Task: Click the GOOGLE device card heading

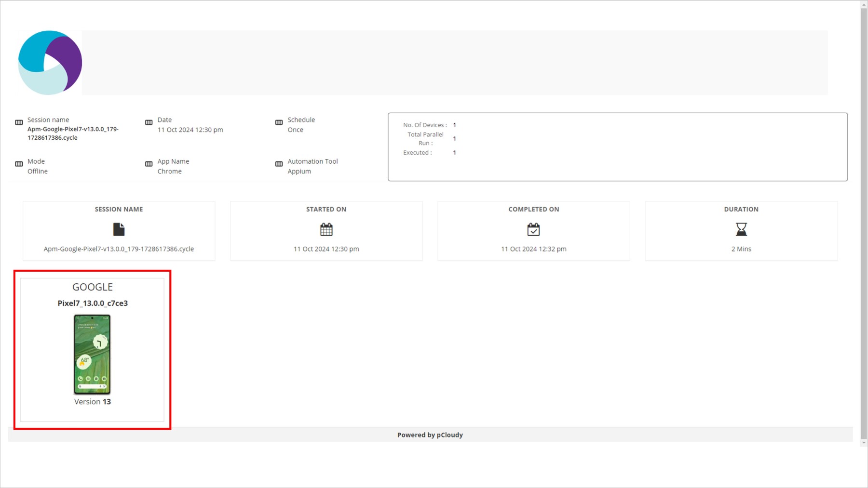Action: click(93, 287)
